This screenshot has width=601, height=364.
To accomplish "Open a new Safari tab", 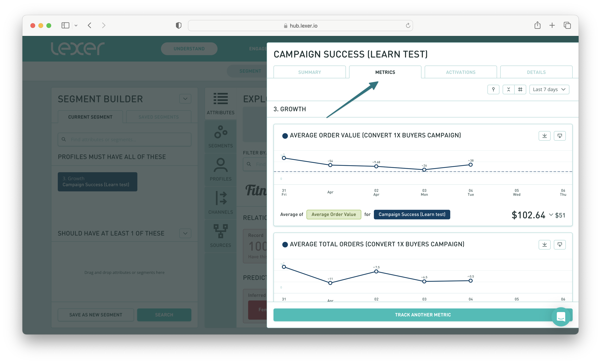I will (552, 25).
